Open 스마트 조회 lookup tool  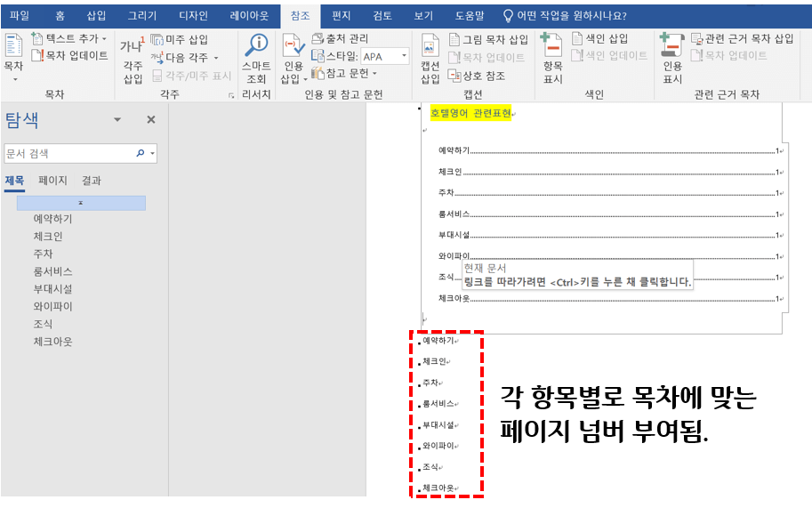[256, 58]
